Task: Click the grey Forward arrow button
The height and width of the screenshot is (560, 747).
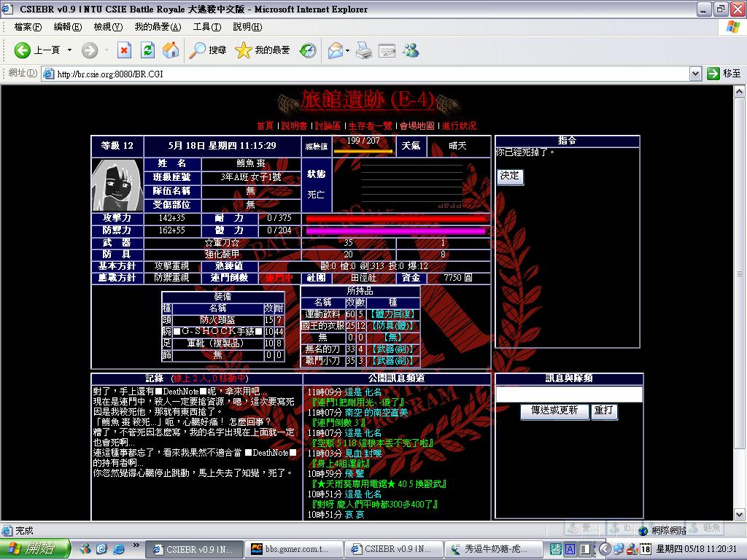Action: coord(89,50)
